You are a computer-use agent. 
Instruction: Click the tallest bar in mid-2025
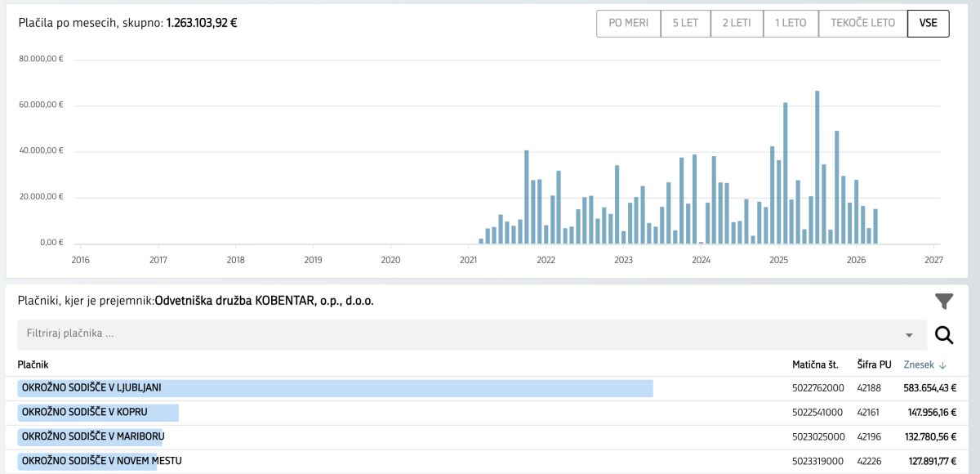click(x=817, y=168)
